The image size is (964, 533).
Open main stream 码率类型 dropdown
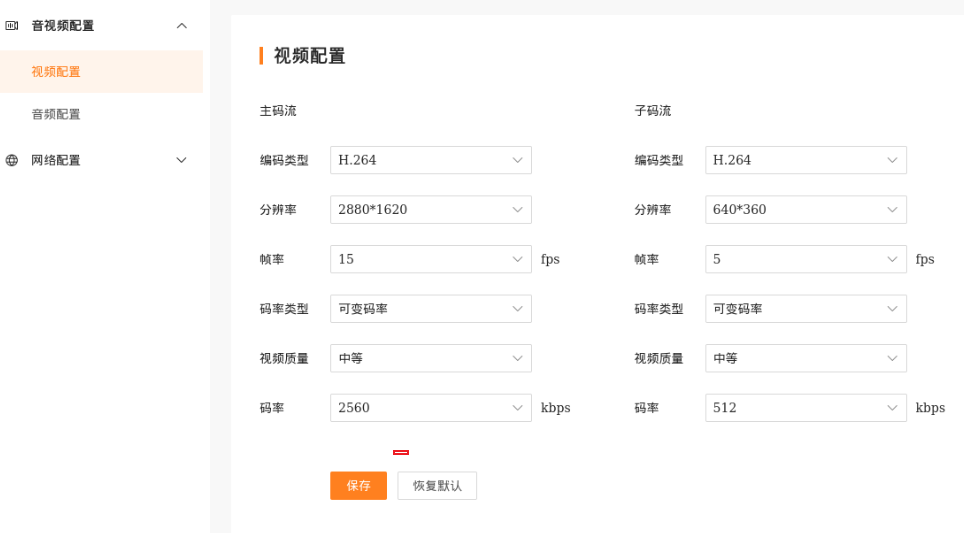430,309
